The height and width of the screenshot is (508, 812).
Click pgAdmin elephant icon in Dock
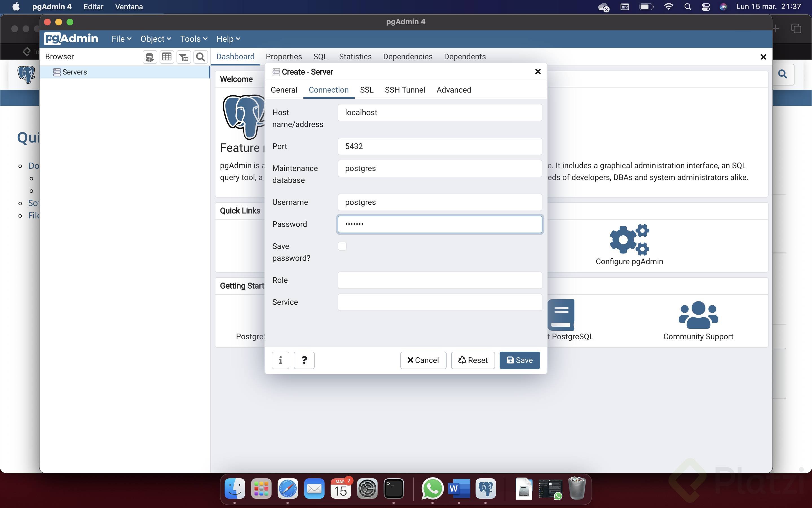coord(486,488)
